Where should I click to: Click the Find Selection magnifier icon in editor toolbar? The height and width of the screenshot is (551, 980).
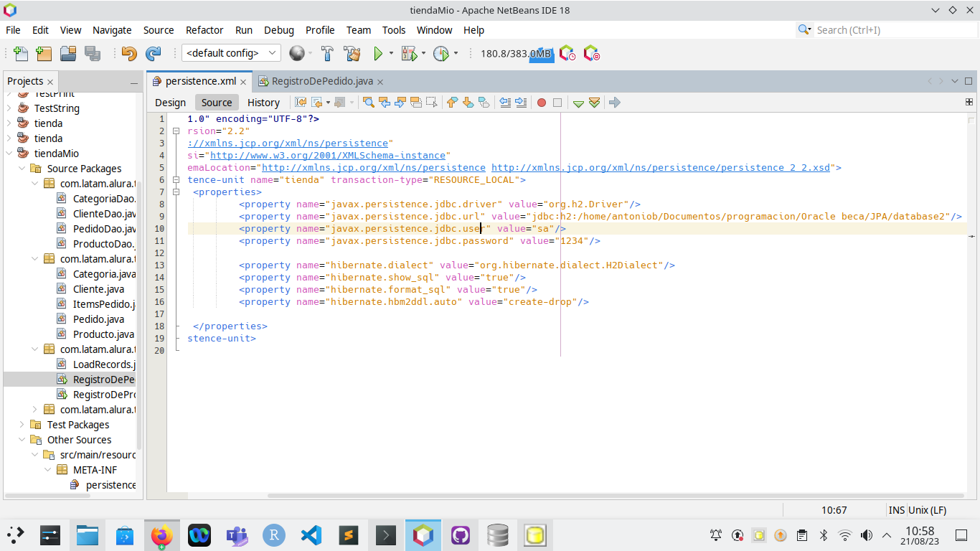click(x=369, y=103)
